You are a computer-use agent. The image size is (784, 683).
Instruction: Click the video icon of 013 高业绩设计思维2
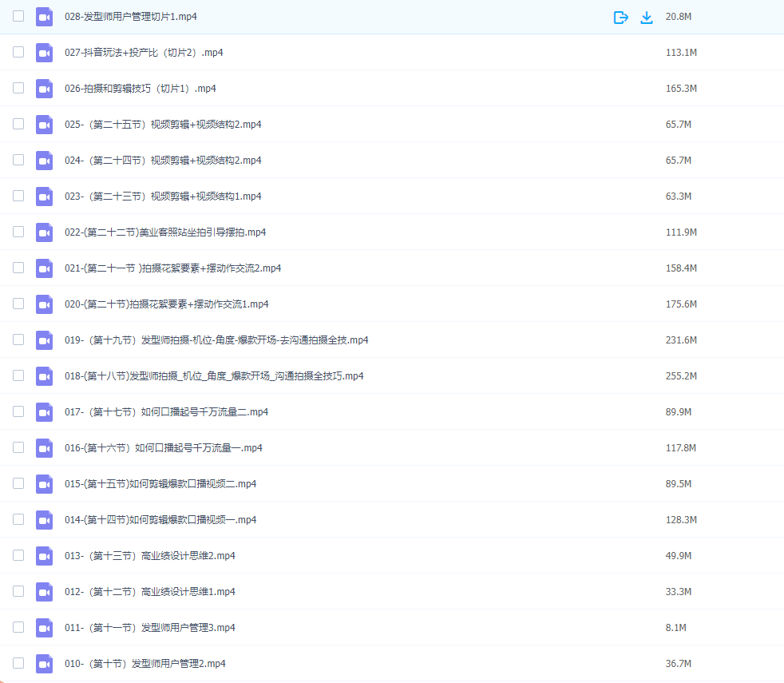[44, 556]
